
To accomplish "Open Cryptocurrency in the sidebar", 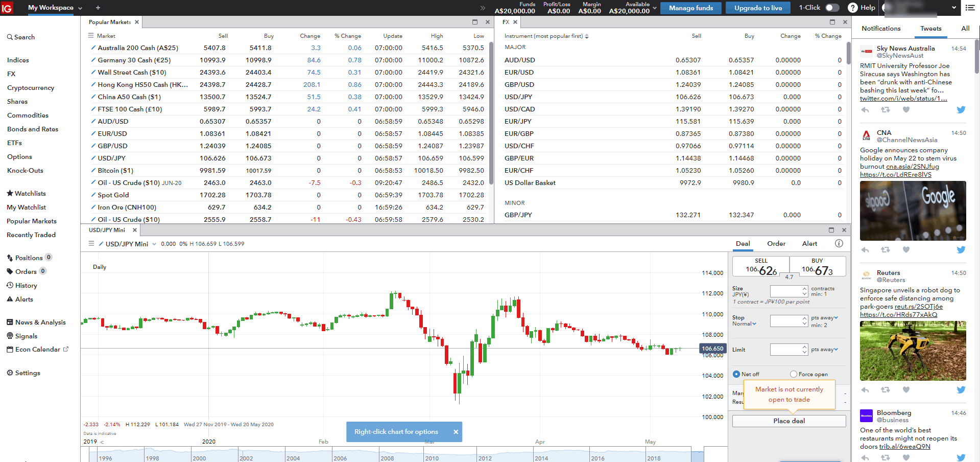I will point(31,88).
